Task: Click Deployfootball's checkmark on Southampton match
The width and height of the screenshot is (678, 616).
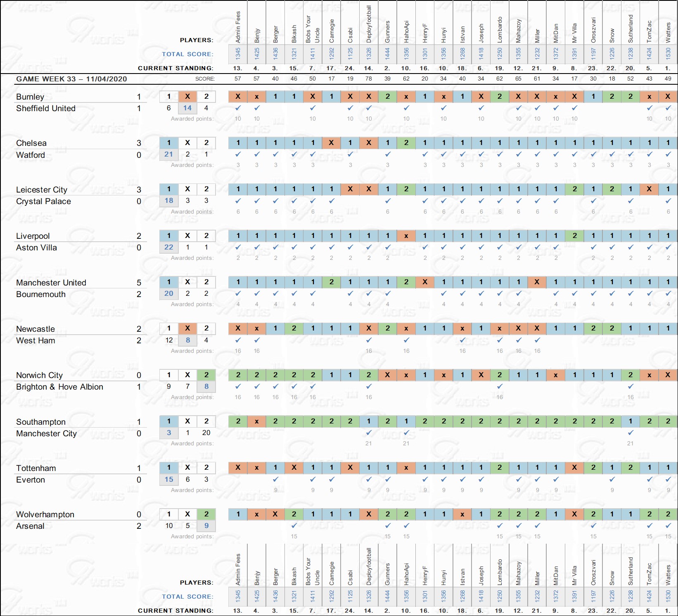Action: (x=369, y=433)
